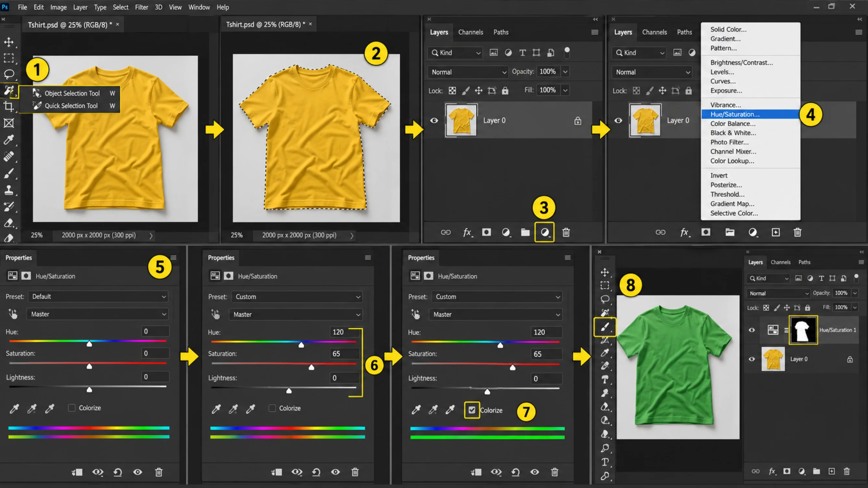Select the Eraser tool in the main left toolbar
Image resolution: width=868 pixels, height=488 pixels.
(x=9, y=223)
